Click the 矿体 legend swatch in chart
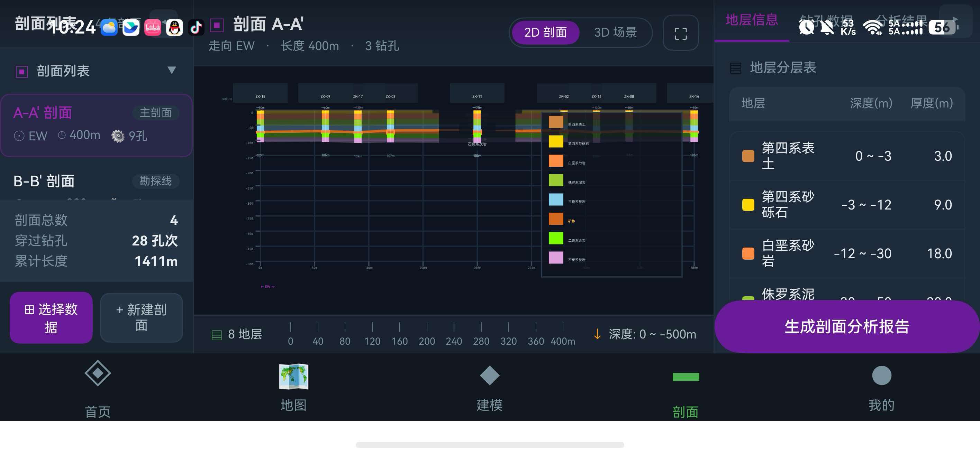 pyautogui.click(x=556, y=219)
